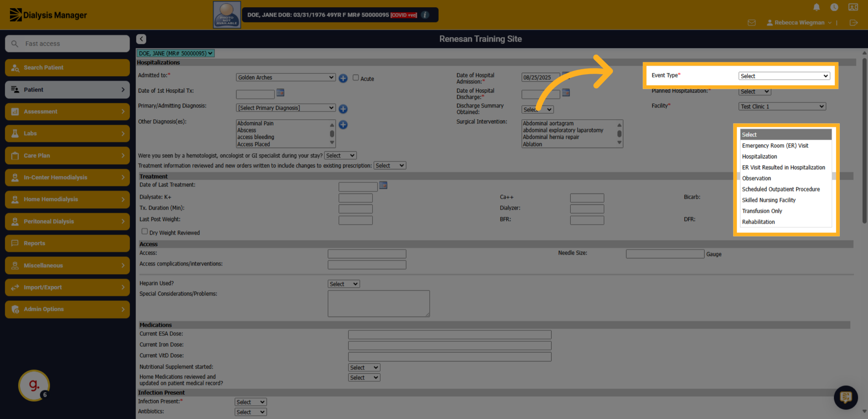Open the Event Type dropdown

(784, 76)
